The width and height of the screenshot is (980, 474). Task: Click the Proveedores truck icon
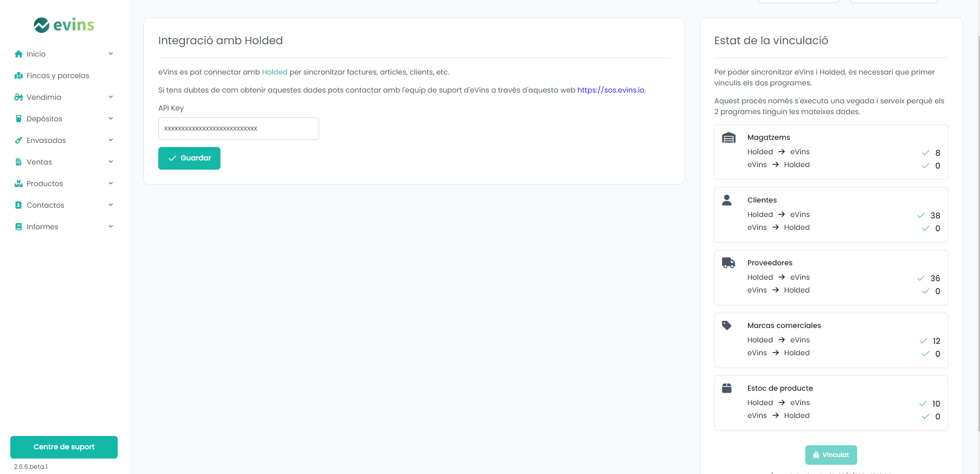pyautogui.click(x=729, y=263)
